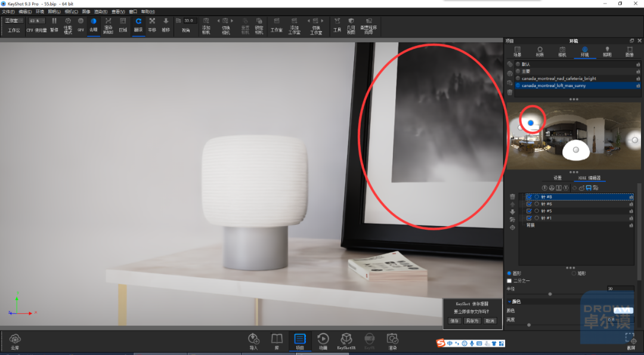644x355 pixels.
Task: Click the 半径 radius slider handle
Action: click(x=550, y=294)
